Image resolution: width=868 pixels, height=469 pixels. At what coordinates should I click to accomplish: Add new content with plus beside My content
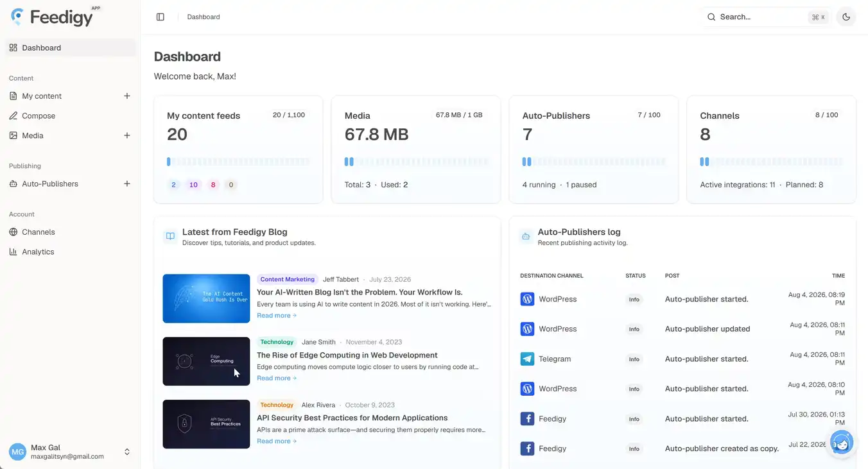click(x=127, y=96)
